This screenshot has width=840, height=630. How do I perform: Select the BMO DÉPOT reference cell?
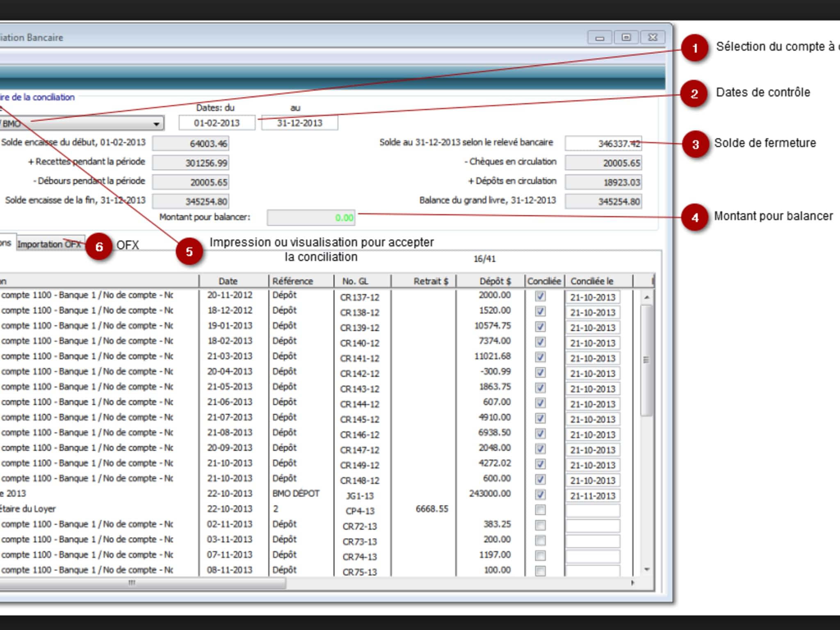[296, 493]
